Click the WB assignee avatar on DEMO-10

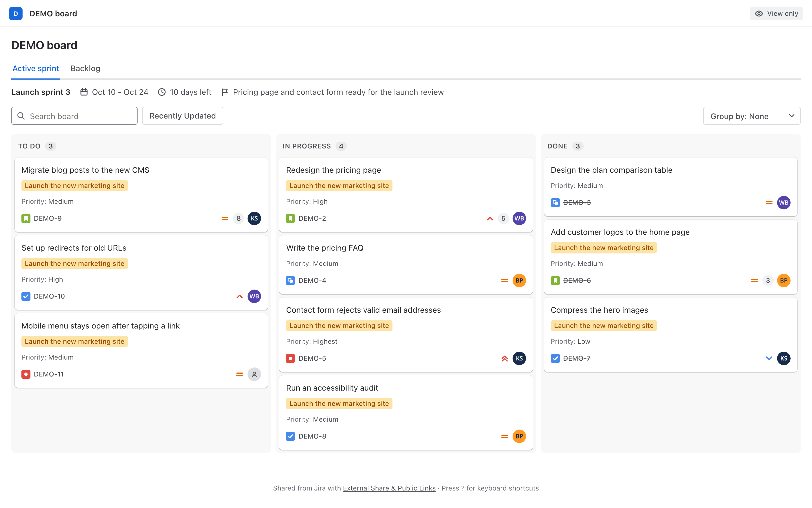pyautogui.click(x=254, y=296)
